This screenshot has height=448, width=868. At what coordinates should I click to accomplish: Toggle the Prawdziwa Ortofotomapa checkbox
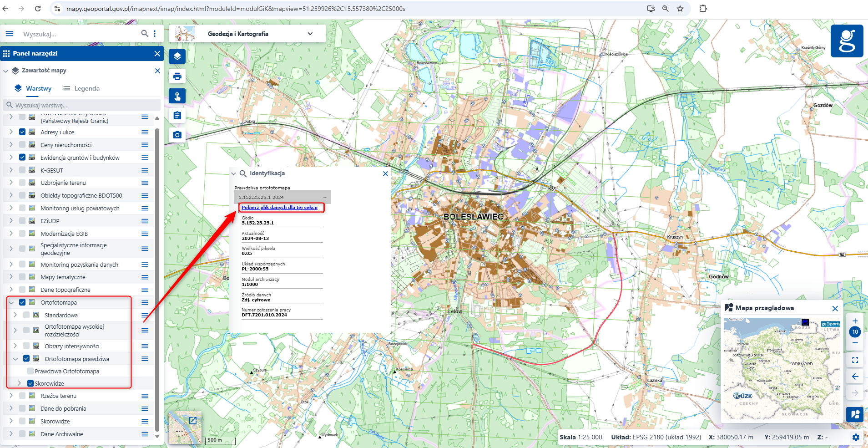[x=30, y=371]
